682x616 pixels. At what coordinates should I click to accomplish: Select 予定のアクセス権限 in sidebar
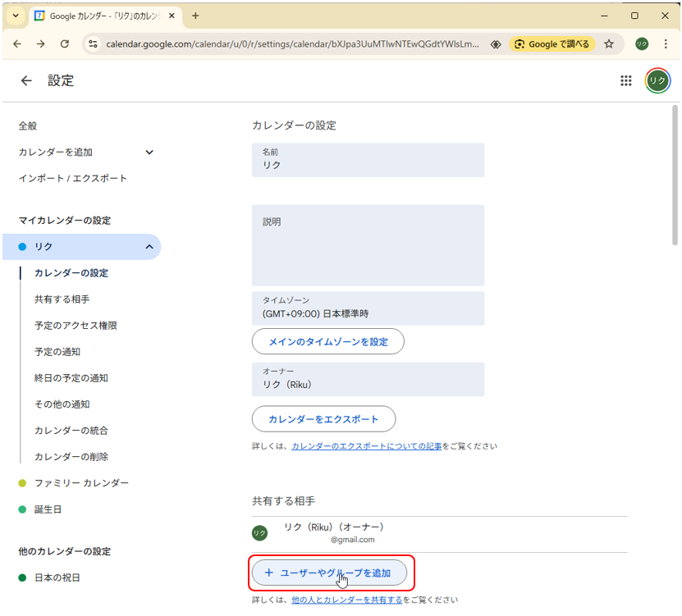[x=76, y=326]
